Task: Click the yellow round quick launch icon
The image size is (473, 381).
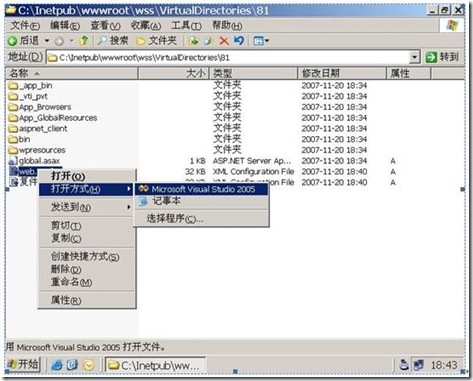Action: [89, 365]
